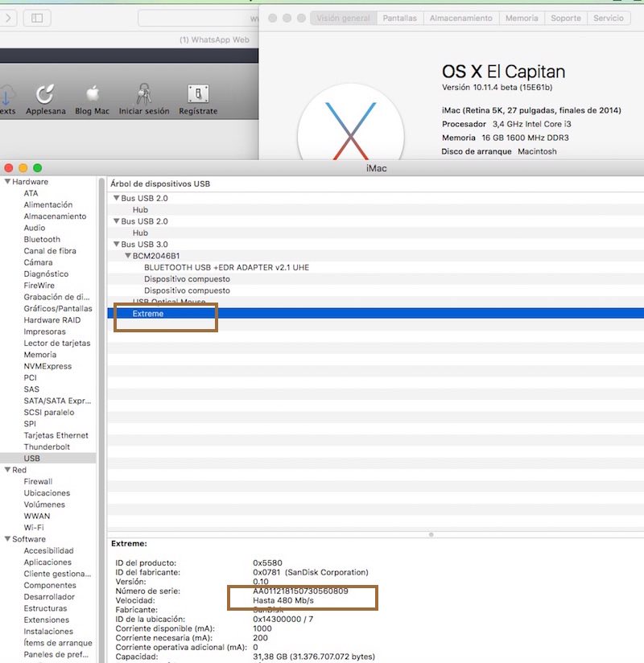644x663 pixels.
Task: Select Wi-Fi under Red
Action: click(x=34, y=528)
